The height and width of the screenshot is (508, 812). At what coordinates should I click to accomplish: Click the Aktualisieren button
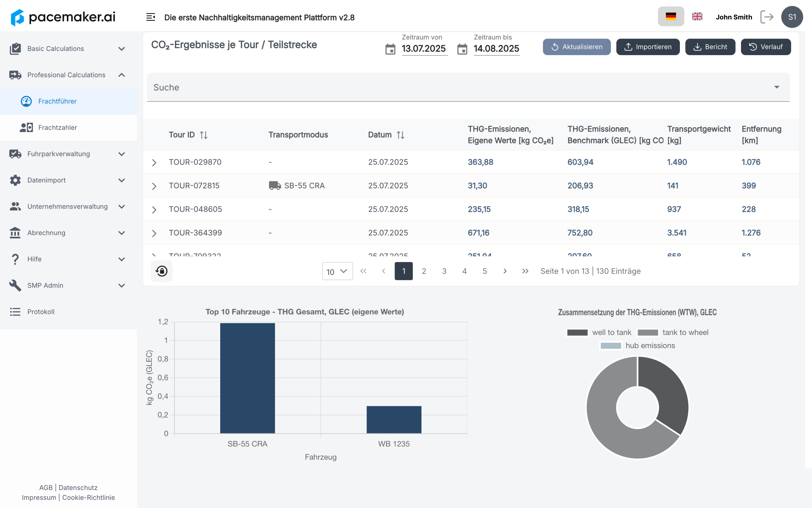click(576, 47)
